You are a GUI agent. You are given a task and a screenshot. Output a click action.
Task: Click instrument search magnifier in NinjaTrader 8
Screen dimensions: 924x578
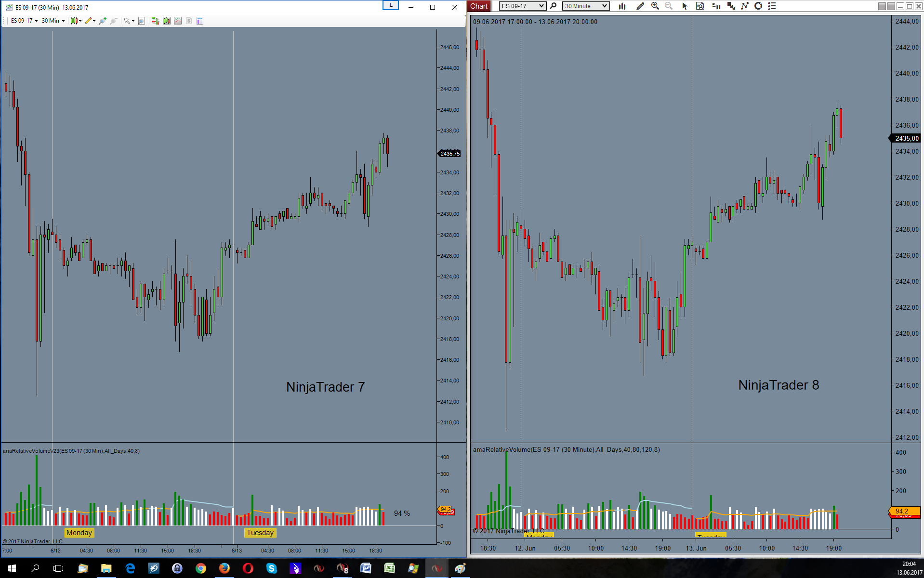pos(554,6)
